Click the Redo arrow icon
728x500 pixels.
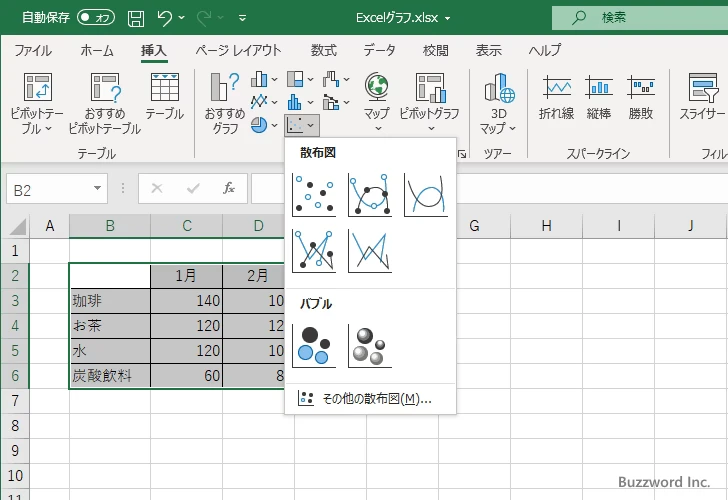pyautogui.click(x=203, y=18)
